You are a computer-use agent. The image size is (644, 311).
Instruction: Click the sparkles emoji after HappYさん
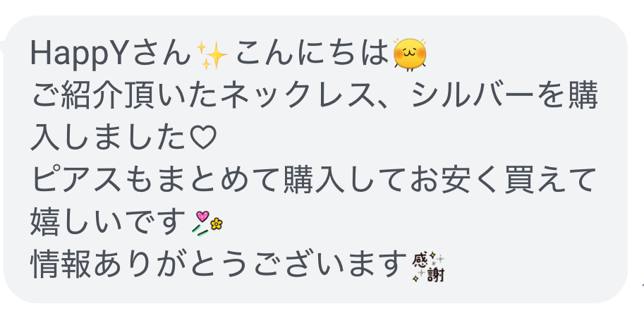tap(212, 56)
